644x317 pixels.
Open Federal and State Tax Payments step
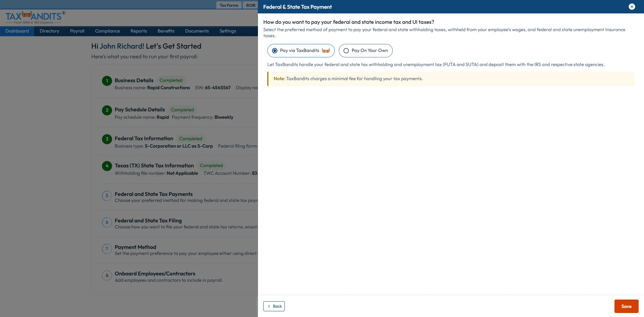pyautogui.click(x=154, y=194)
